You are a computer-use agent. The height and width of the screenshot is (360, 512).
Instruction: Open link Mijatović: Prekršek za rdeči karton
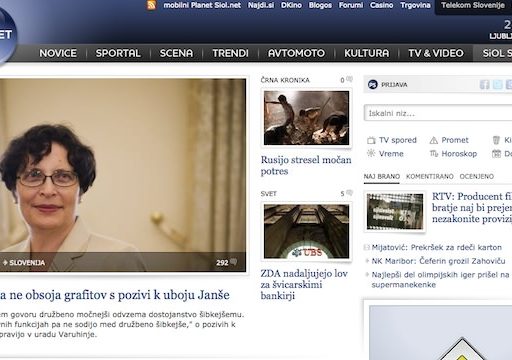point(437,247)
